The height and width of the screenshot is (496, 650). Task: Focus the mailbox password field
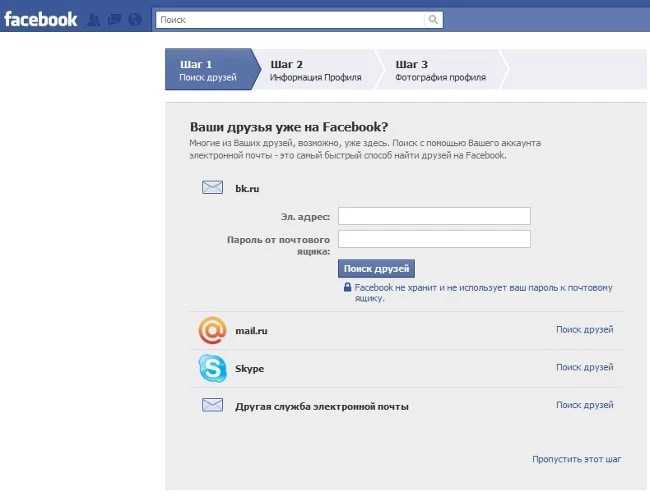(x=434, y=239)
